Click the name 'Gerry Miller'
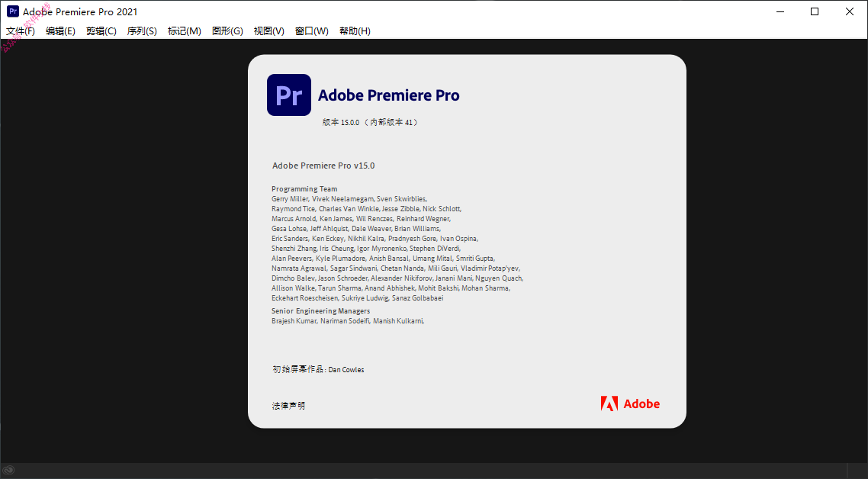Screen dimensions: 868x479 pyautogui.click(x=290, y=199)
